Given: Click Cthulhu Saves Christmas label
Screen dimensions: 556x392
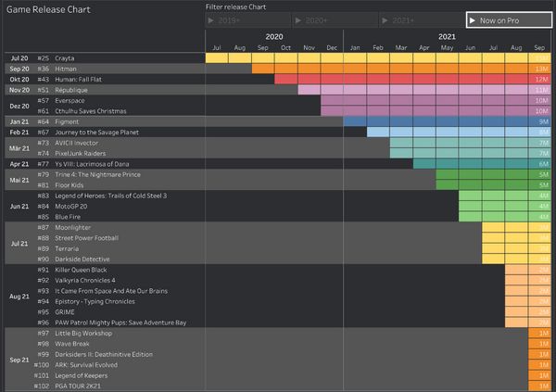Looking at the screenshot, I should coord(91,111).
